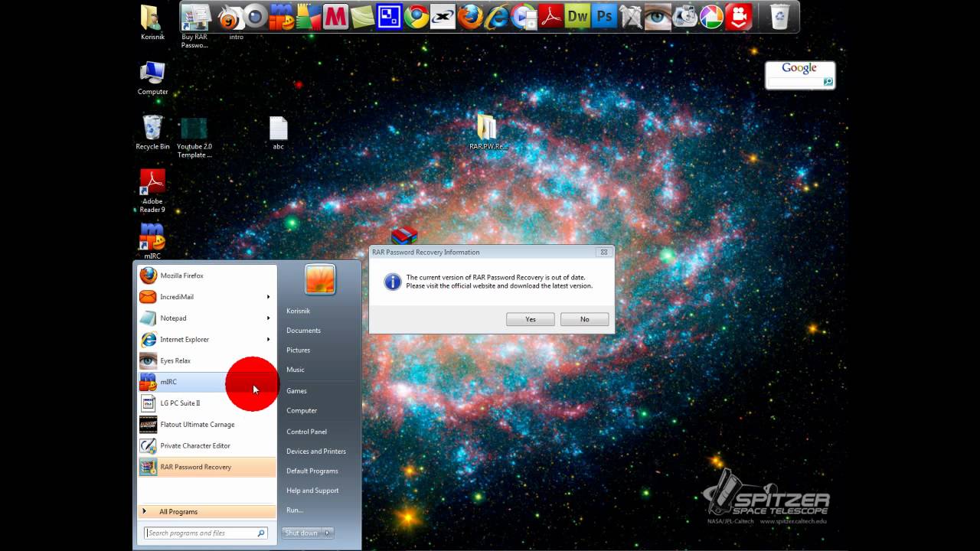Open LG PC Suite II from Start menu

pyautogui.click(x=207, y=403)
